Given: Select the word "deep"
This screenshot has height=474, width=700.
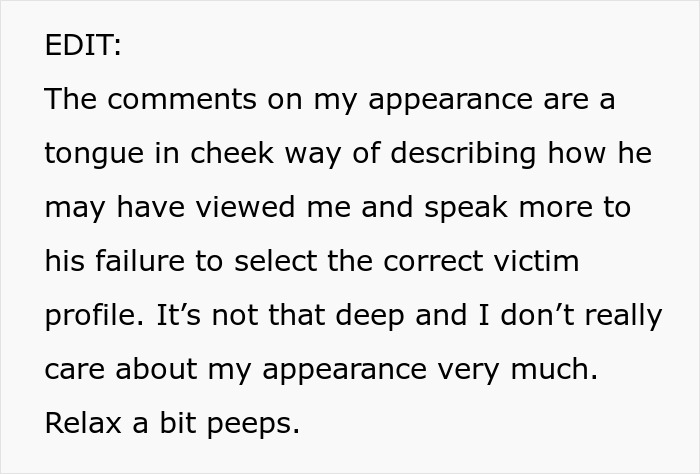Looking at the screenshot, I should [370, 316].
